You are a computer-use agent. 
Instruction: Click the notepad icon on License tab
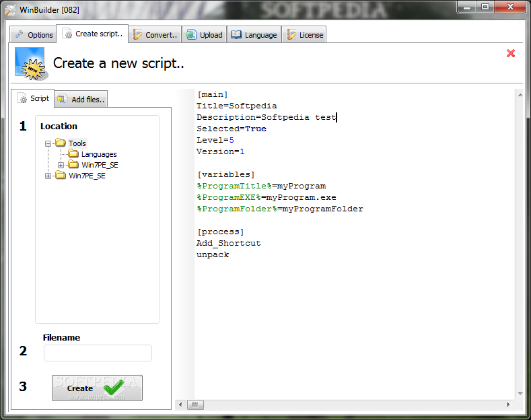click(x=291, y=34)
